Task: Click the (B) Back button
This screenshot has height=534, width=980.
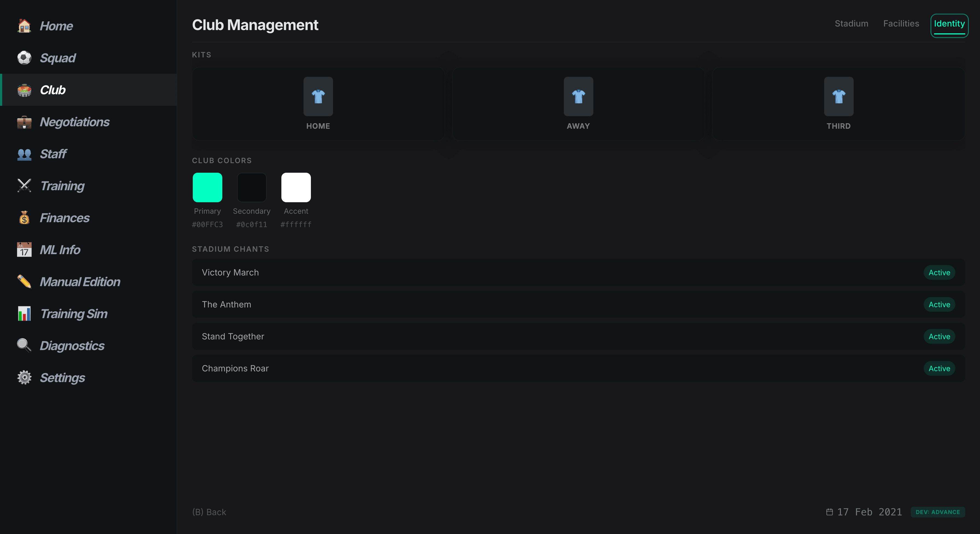Action: click(x=209, y=512)
